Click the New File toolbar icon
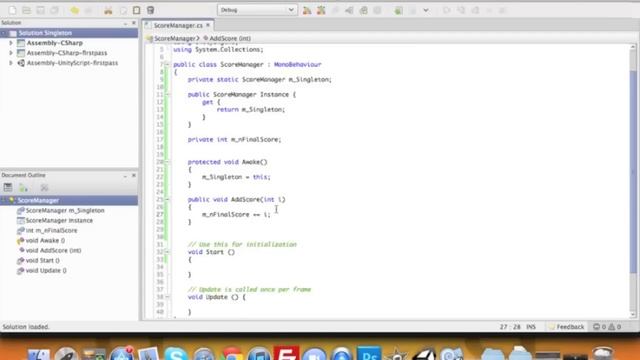 pyautogui.click(x=12, y=10)
